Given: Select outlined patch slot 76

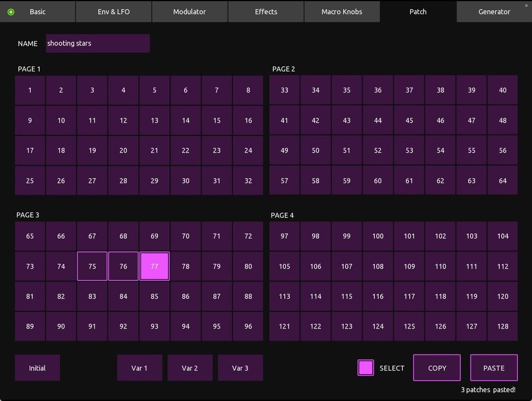Looking at the screenshot, I should click(x=123, y=266).
